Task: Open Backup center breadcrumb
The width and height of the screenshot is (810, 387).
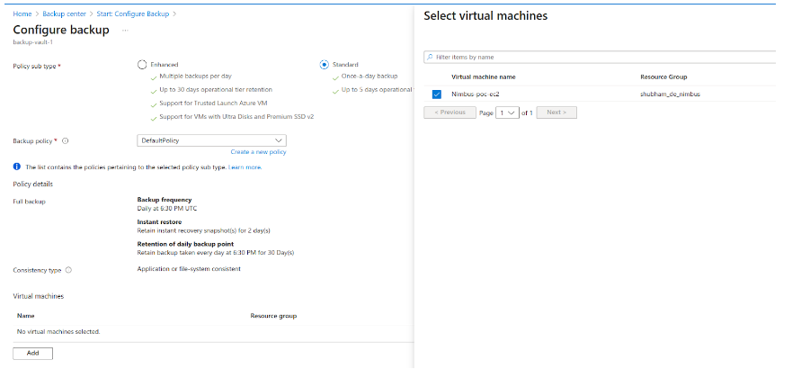Action: click(64, 14)
